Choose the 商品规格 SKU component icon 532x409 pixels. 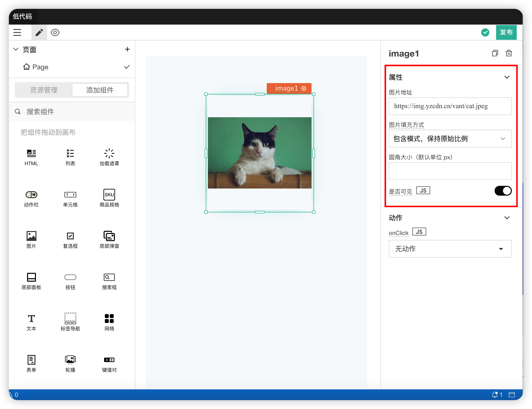coord(109,195)
